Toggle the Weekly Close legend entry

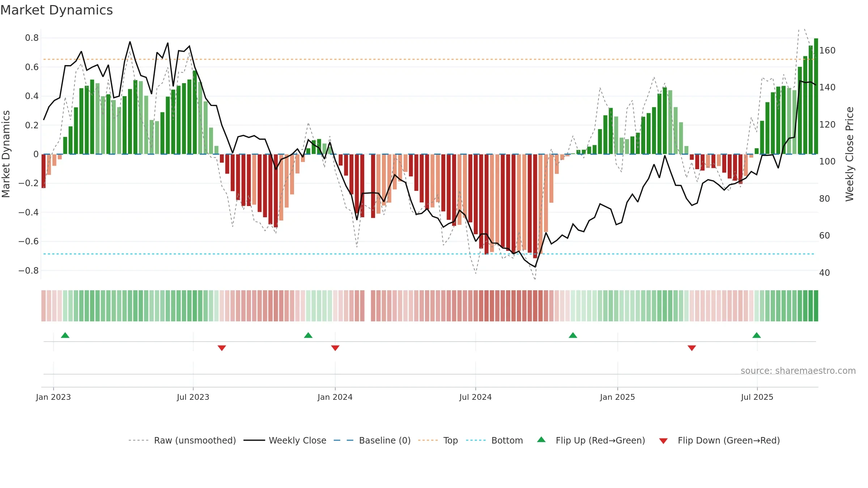pos(285,440)
